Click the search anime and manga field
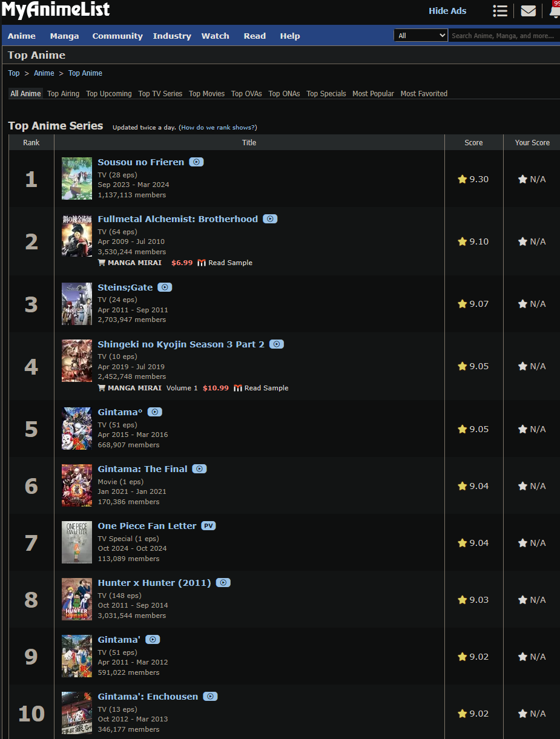The image size is (560, 739). point(504,36)
